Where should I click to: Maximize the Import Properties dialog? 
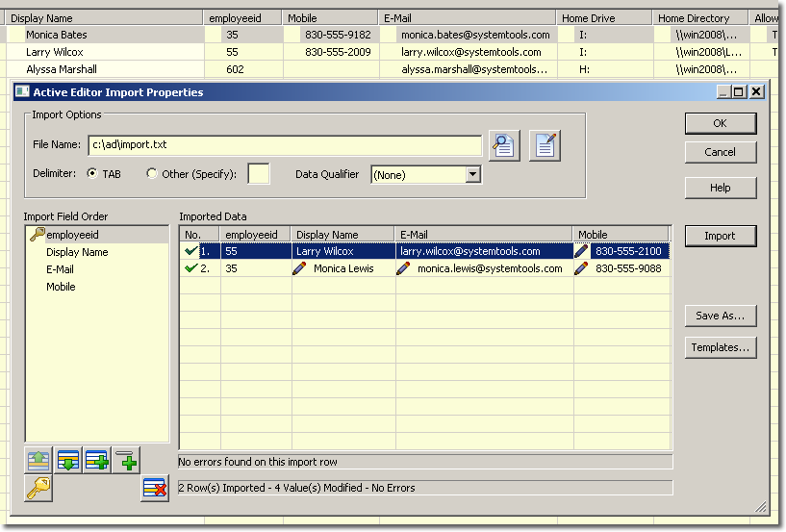tap(739, 91)
